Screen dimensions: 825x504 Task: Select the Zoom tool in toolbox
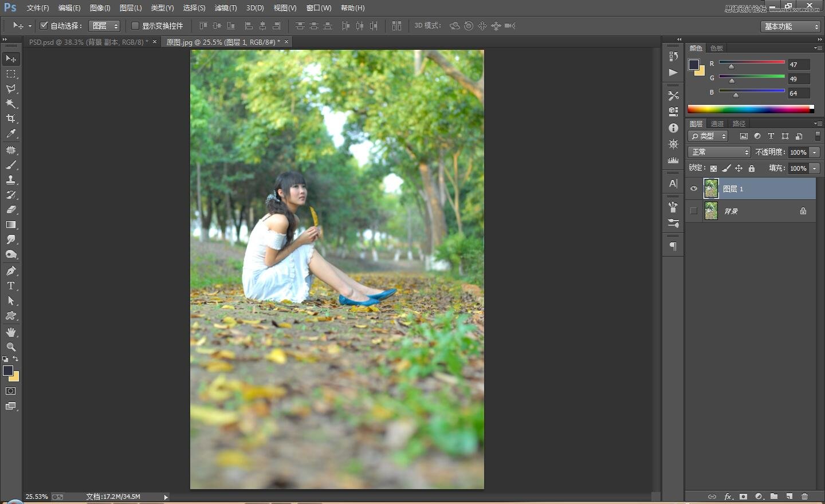tap(11, 347)
